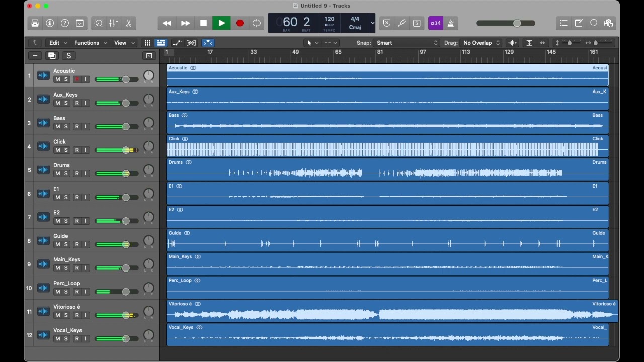Open the Library panel icon
The height and width of the screenshot is (362, 644).
[35, 23]
